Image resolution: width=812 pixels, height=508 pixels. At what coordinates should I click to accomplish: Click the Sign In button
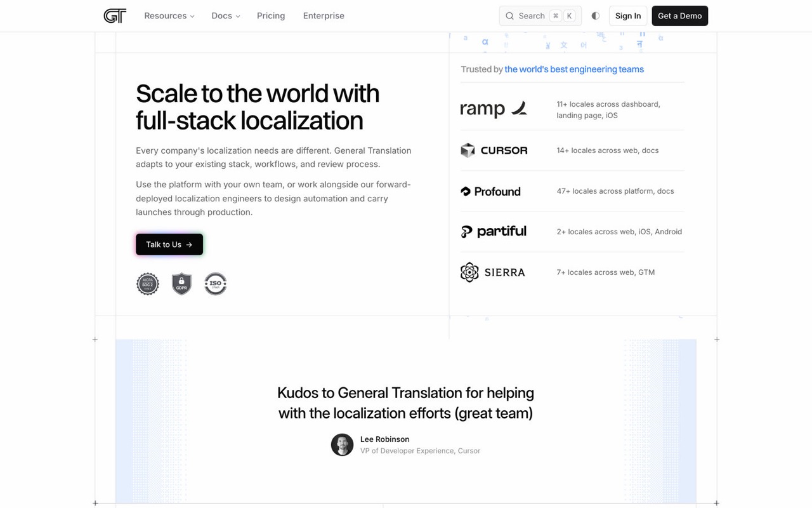[x=628, y=16]
